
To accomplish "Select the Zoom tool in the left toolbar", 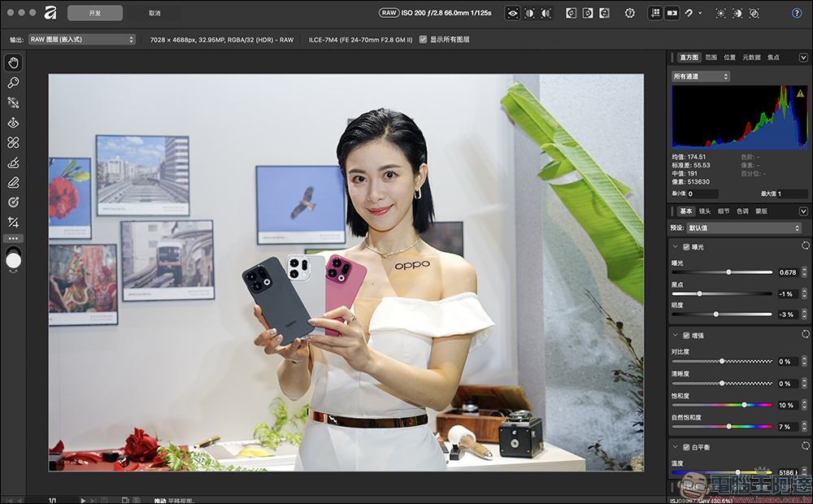I will pos(13,82).
